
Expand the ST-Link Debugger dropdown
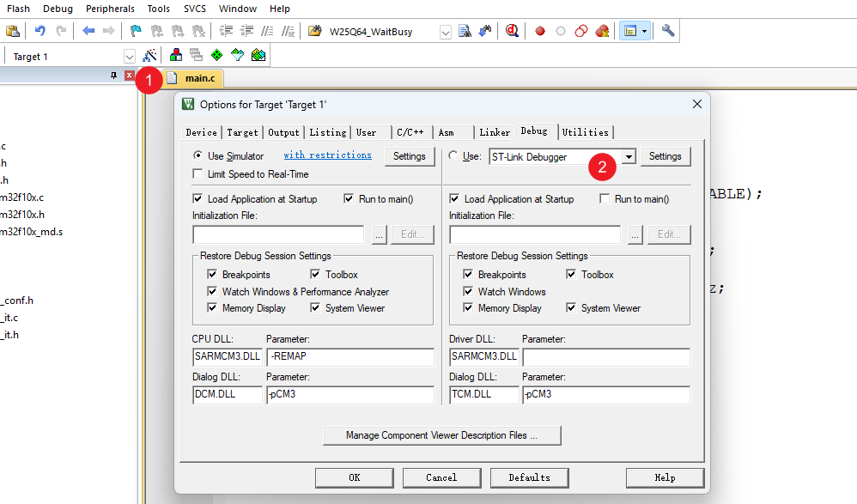tap(629, 157)
